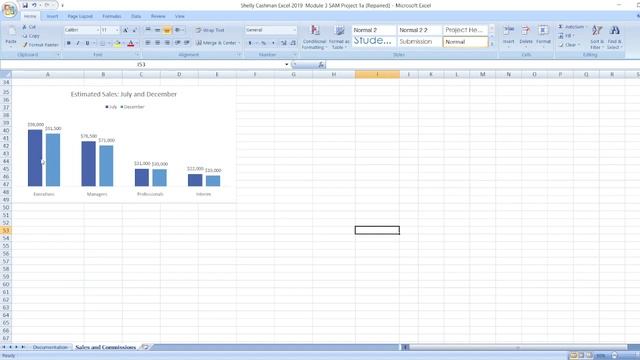The height and width of the screenshot is (360, 640).
Task: Click the Name Box showing I53
Action: [141, 64]
